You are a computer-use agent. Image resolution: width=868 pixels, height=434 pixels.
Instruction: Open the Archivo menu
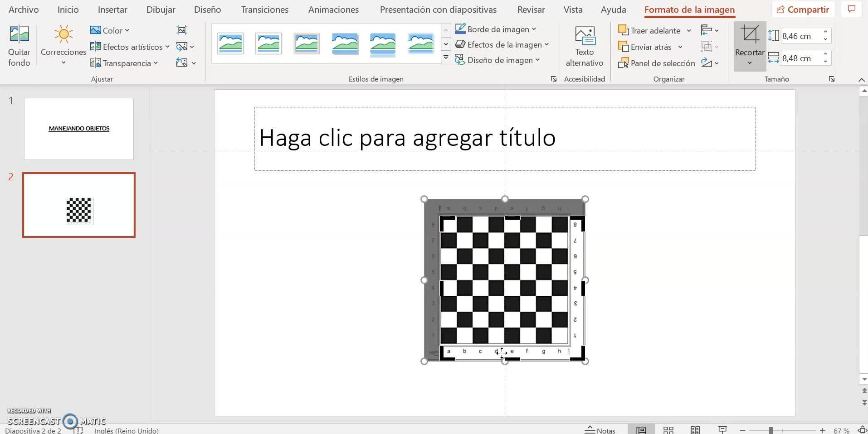pos(24,10)
